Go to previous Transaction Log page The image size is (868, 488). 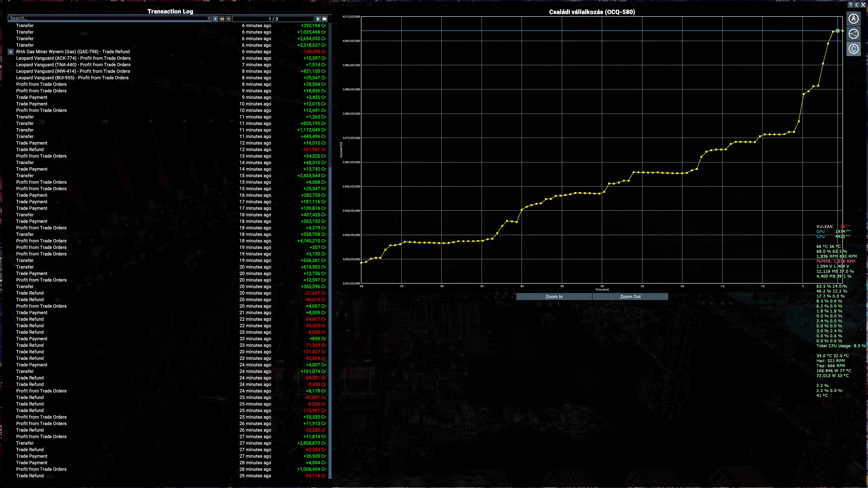pyautogui.click(x=229, y=19)
